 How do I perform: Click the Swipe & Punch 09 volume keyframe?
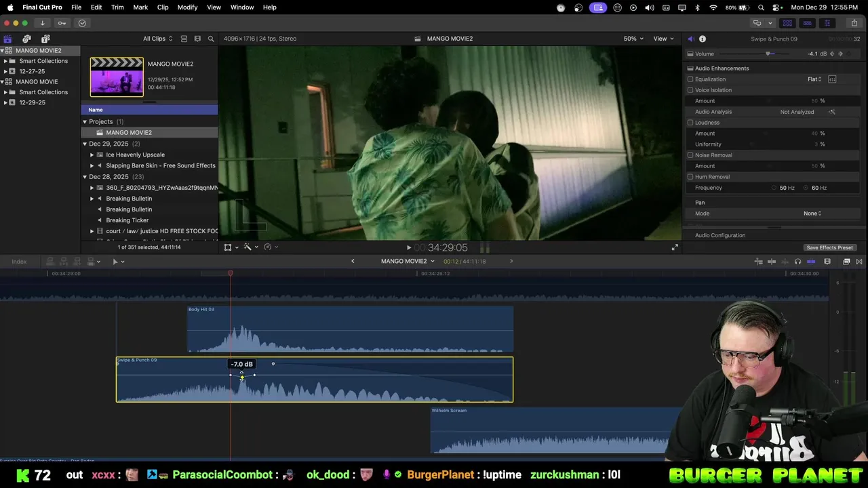click(x=242, y=378)
